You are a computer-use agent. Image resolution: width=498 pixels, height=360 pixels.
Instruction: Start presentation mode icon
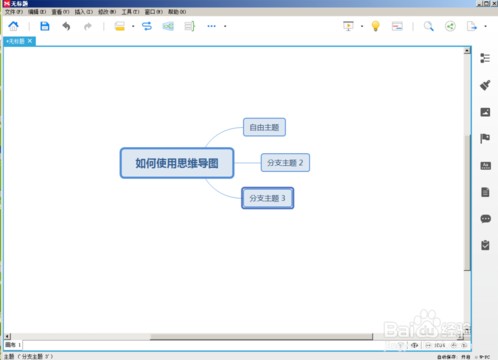click(x=348, y=26)
